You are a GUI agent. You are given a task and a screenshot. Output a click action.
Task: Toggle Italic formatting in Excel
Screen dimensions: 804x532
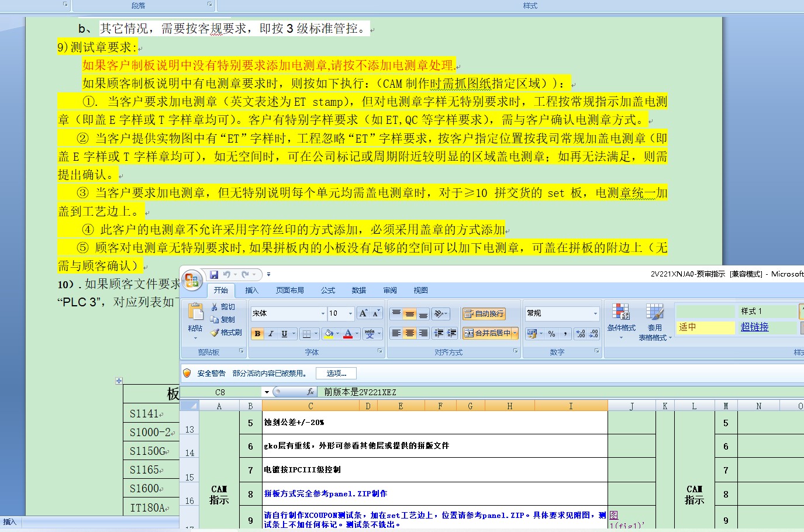[271, 333]
